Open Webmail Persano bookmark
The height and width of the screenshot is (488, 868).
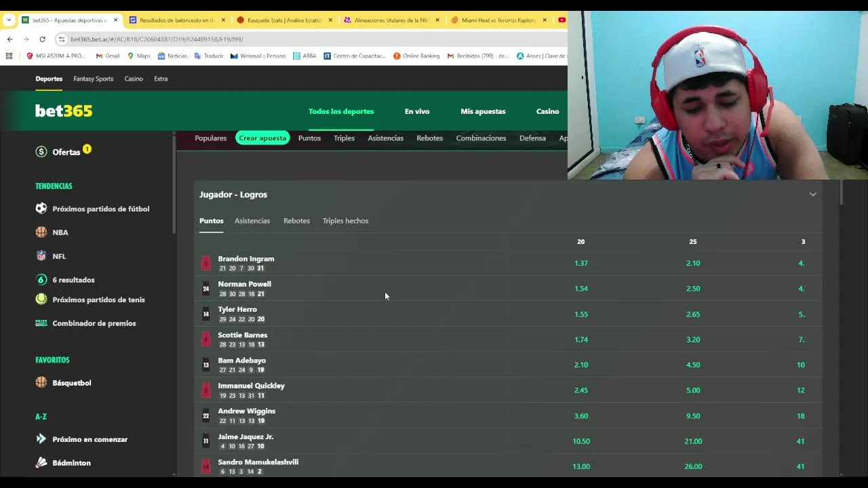(x=258, y=56)
